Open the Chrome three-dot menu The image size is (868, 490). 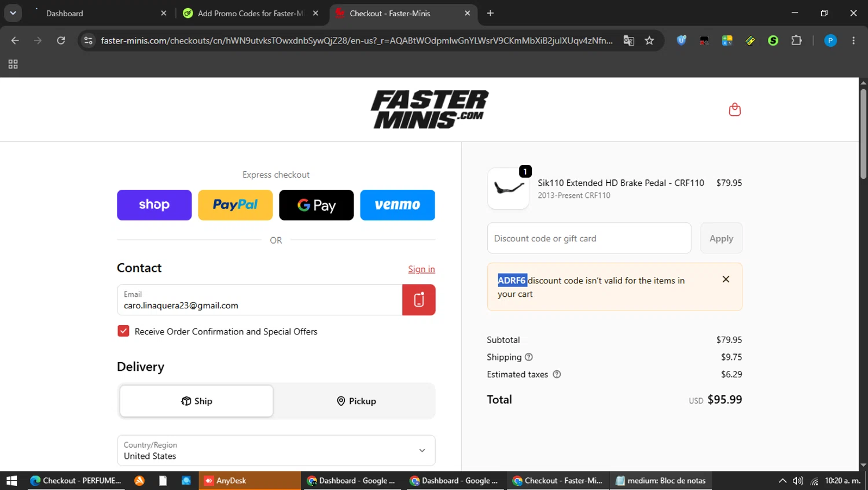(x=854, y=40)
